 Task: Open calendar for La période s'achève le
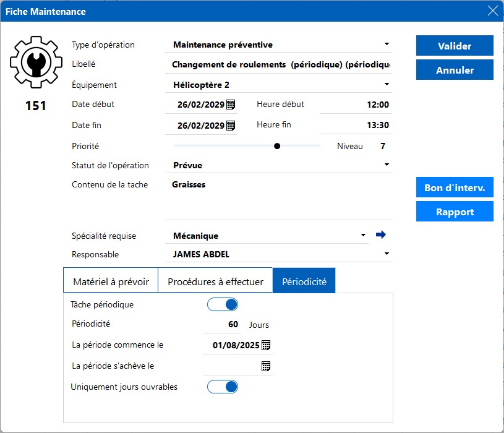[x=266, y=366]
